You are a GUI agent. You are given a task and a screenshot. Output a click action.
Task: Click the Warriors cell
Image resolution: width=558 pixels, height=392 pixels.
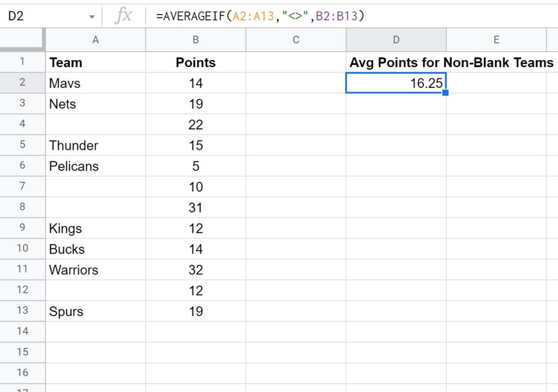click(x=96, y=269)
